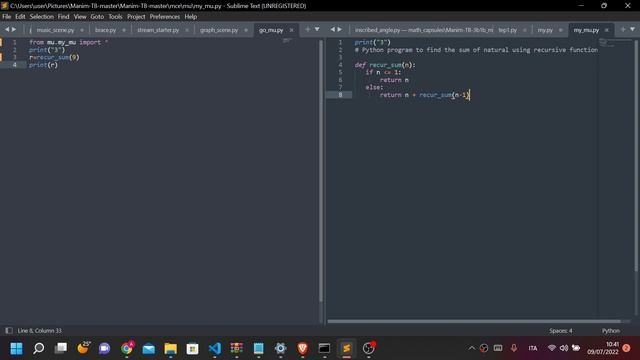
Task: Add new tab in left pane
Action: coord(307,29)
